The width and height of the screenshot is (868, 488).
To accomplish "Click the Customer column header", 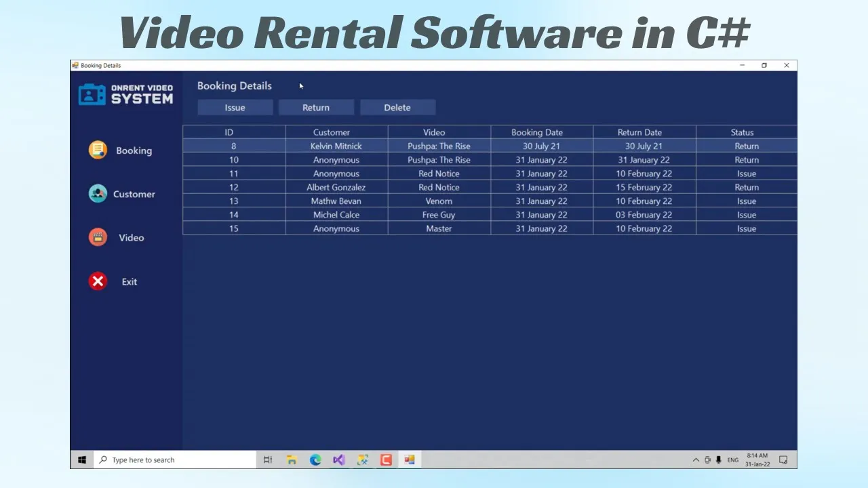I will click(331, 132).
